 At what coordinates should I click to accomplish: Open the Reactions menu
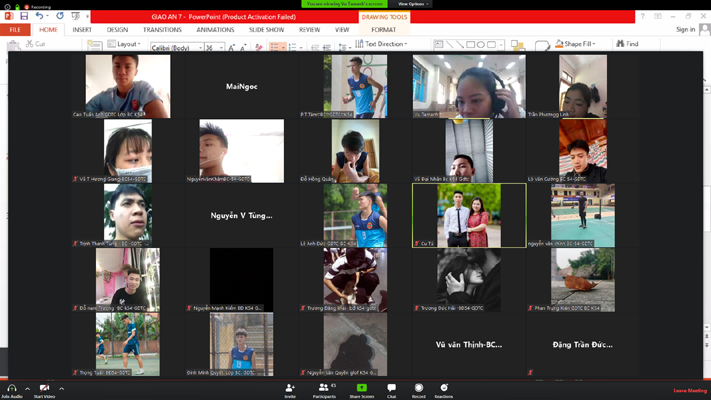443,388
